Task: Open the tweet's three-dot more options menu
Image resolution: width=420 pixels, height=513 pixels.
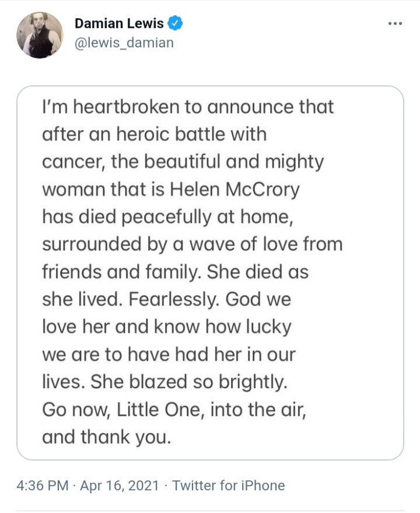Action: (395, 23)
